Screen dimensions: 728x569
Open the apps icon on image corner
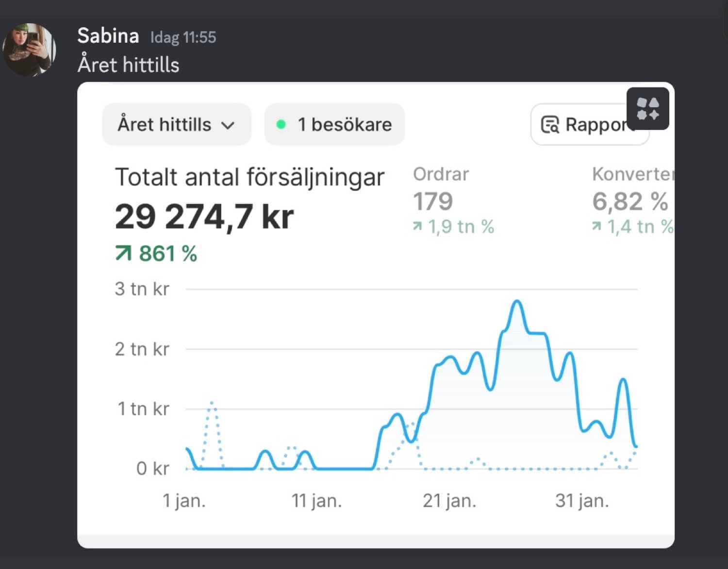point(647,109)
